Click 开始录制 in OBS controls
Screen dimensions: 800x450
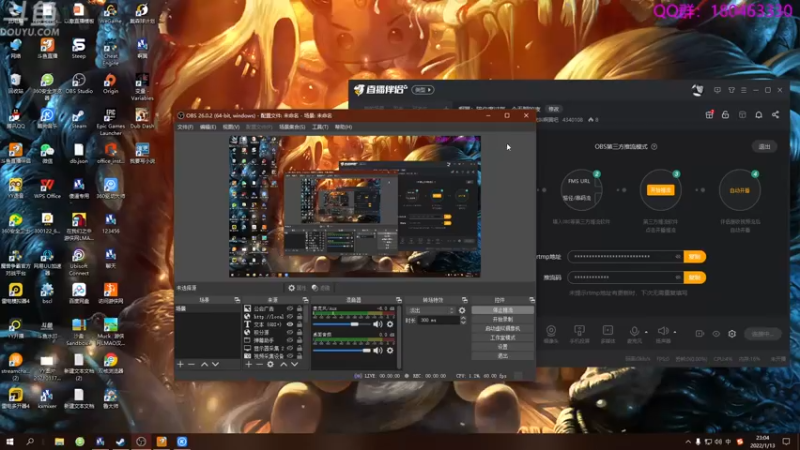[x=503, y=319]
